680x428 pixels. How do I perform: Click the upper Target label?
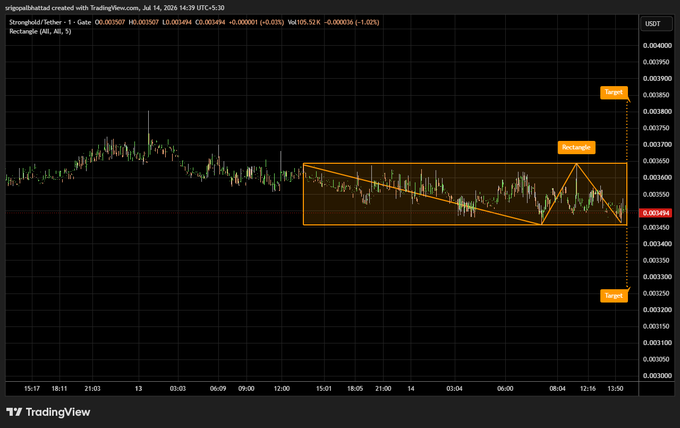point(614,92)
